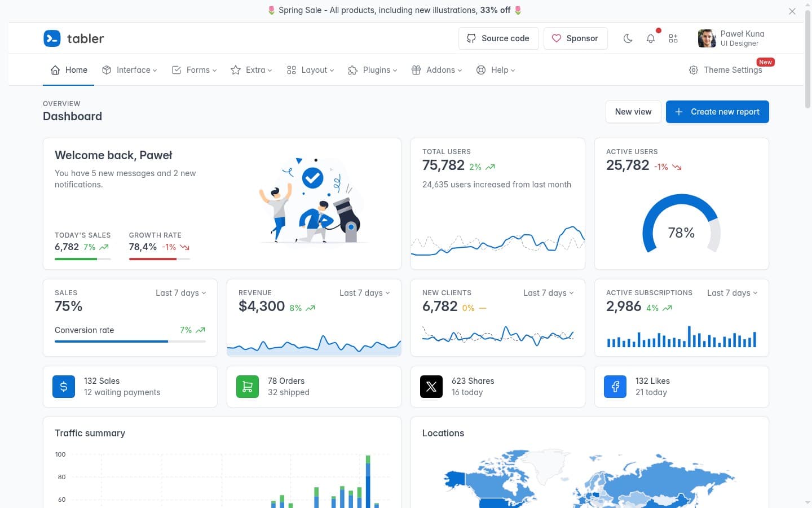Click the Conversion rate progress bar
The height and width of the screenshot is (508, 812).
tap(130, 341)
